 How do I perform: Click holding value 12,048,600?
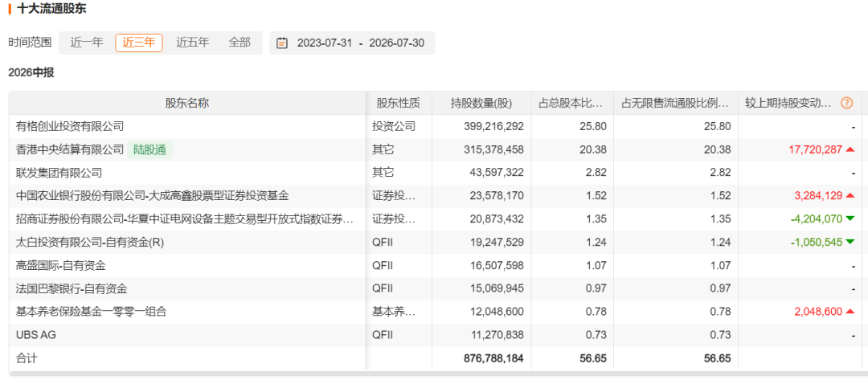tap(497, 312)
